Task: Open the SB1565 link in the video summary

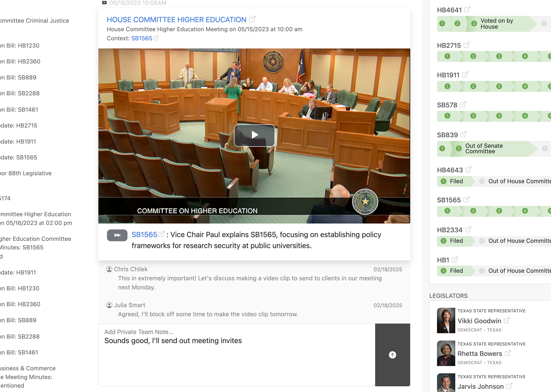Action: 144,235
